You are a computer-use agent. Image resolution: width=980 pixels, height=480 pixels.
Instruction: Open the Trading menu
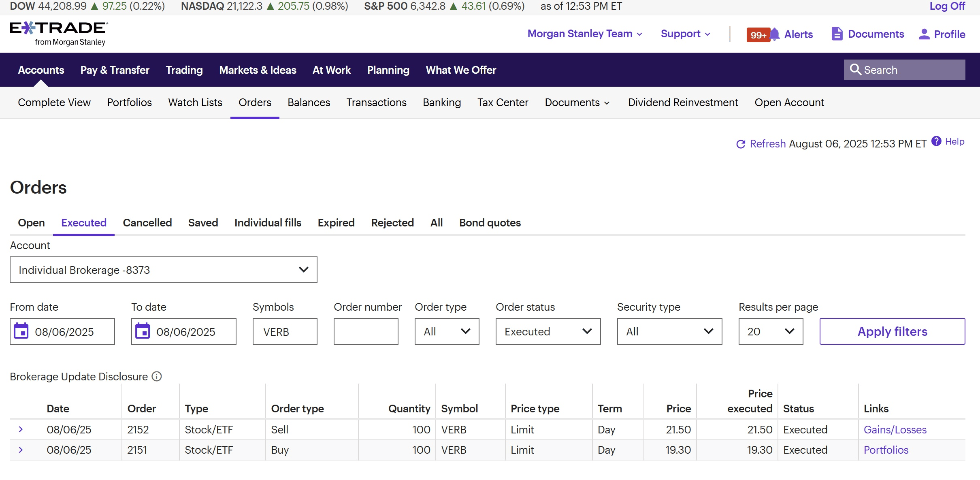(x=184, y=70)
